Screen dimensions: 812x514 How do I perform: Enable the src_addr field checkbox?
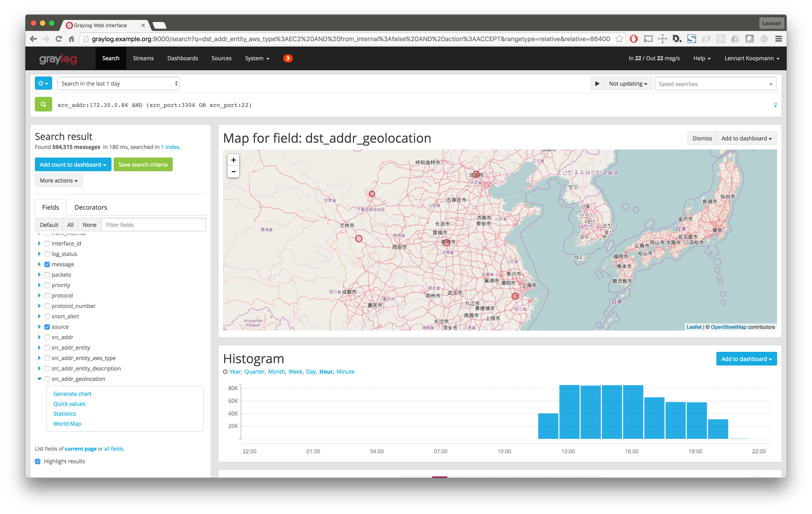[47, 337]
